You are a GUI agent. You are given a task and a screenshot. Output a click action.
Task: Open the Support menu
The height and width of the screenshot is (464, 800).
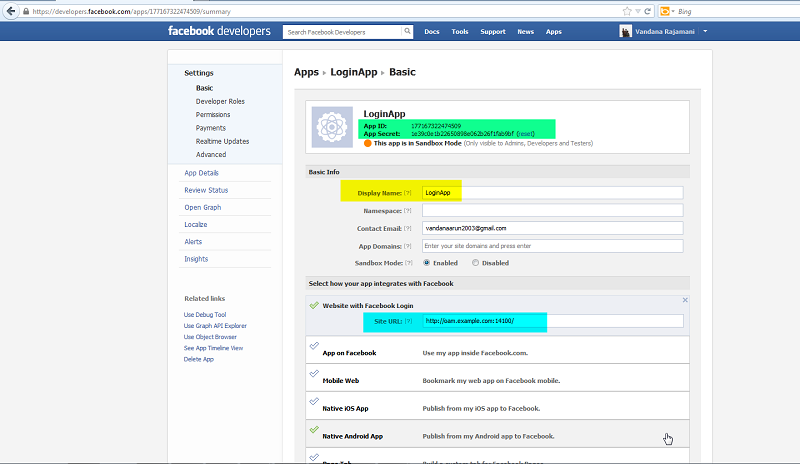493,32
